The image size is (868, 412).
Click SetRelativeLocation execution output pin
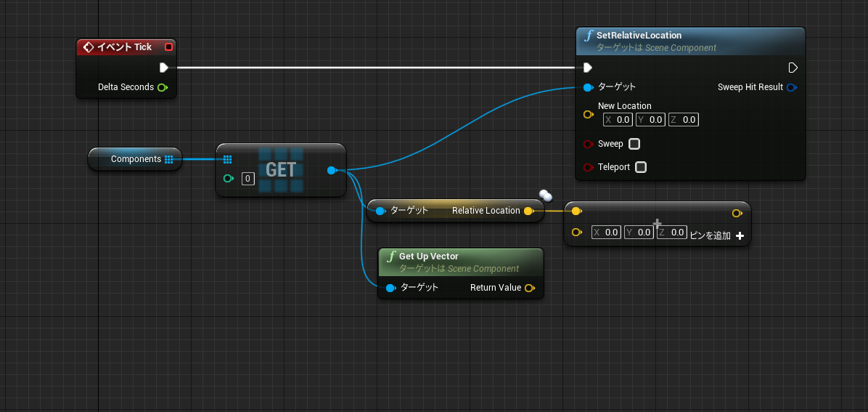pyautogui.click(x=793, y=68)
